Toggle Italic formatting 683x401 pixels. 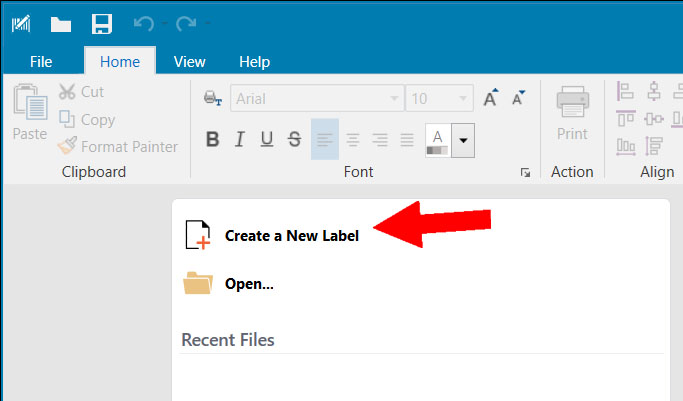pos(240,139)
